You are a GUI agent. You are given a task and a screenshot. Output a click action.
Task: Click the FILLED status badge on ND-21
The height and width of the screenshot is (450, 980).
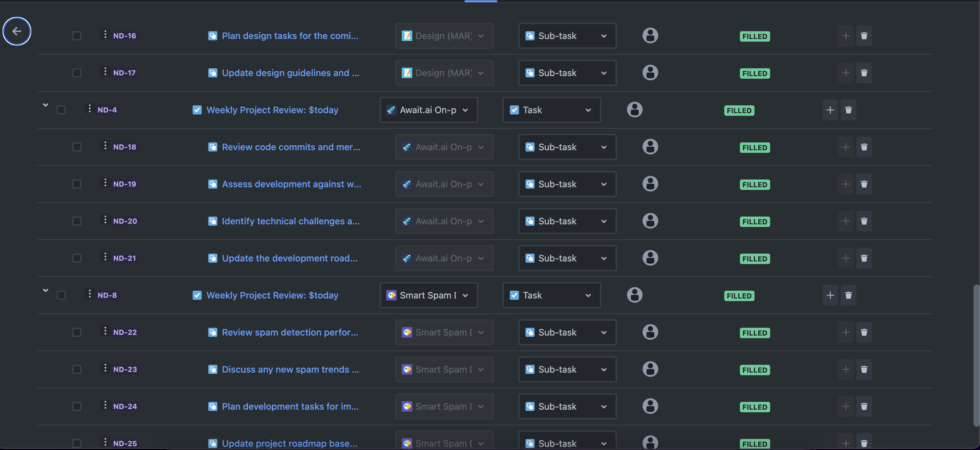pos(755,259)
